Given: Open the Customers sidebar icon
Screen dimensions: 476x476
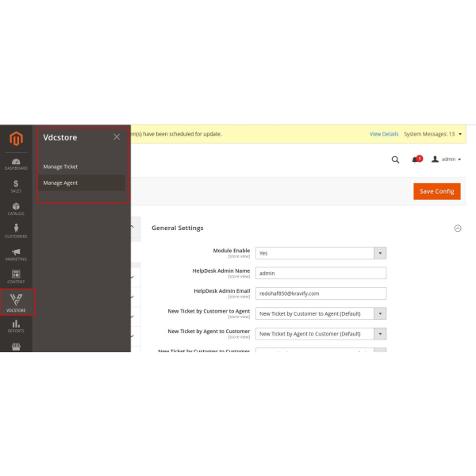Looking at the screenshot, I should pos(16,232).
